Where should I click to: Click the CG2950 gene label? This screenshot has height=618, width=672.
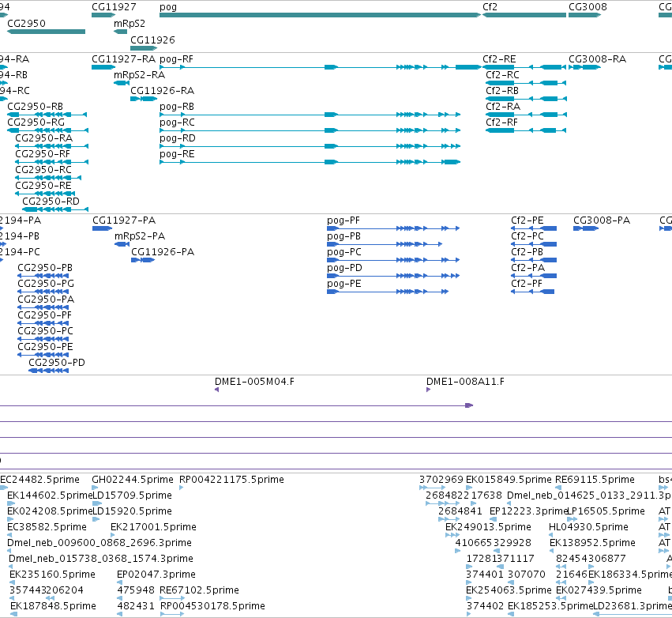point(26,23)
